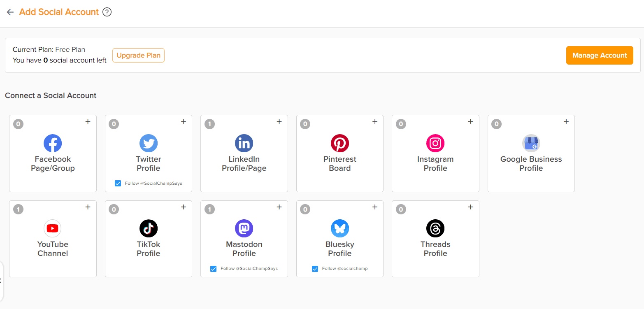Select the Google Business Profile icon

pyautogui.click(x=531, y=143)
